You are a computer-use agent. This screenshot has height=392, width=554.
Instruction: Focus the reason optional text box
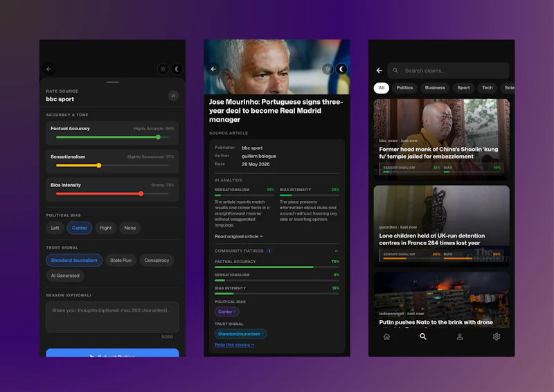[112, 317]
